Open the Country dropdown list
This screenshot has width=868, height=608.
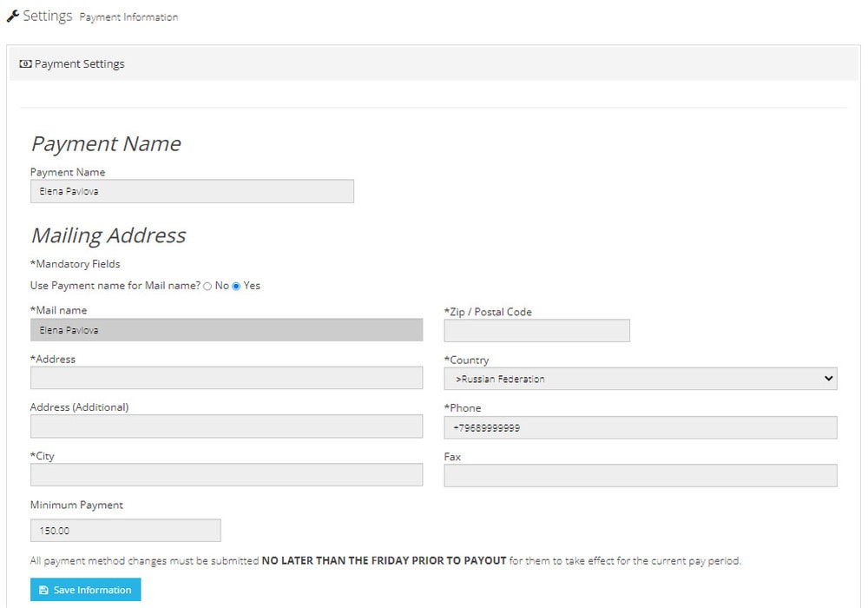(640, 379)
